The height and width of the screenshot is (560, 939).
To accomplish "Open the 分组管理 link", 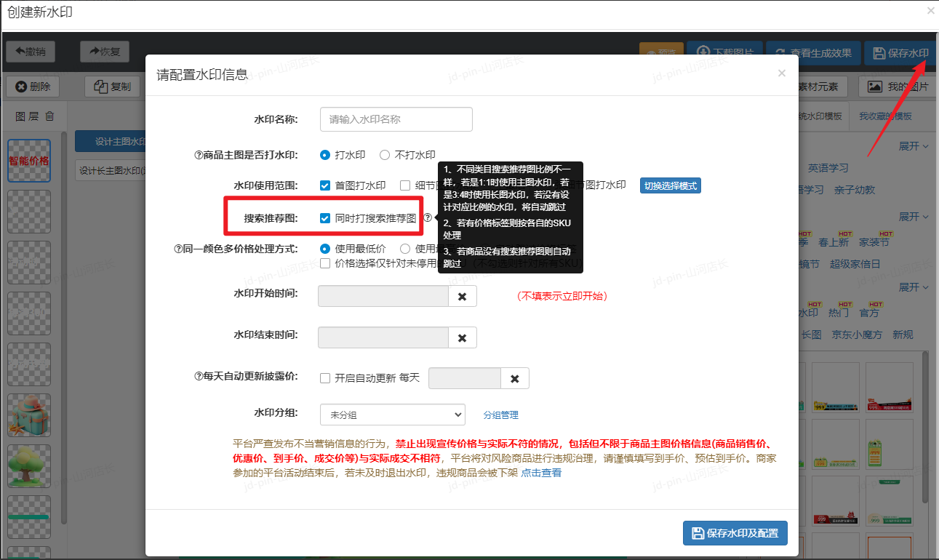I will [x=500, y=415].
